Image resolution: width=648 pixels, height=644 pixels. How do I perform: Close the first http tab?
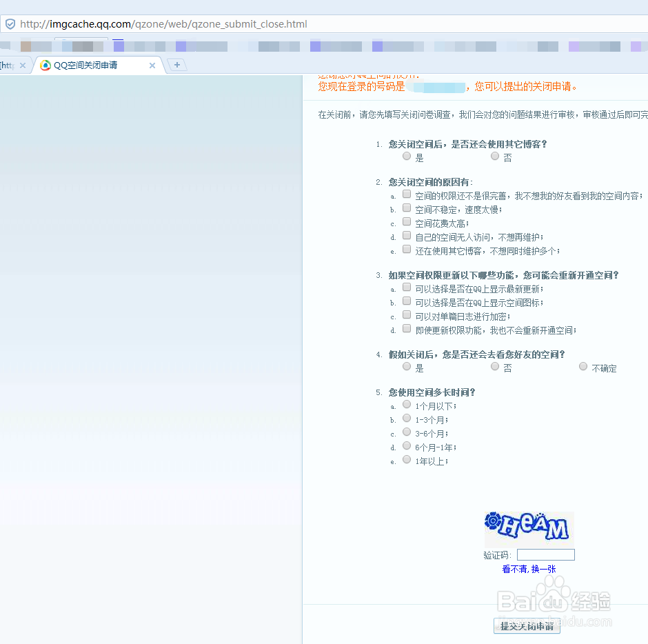point(23,66)
